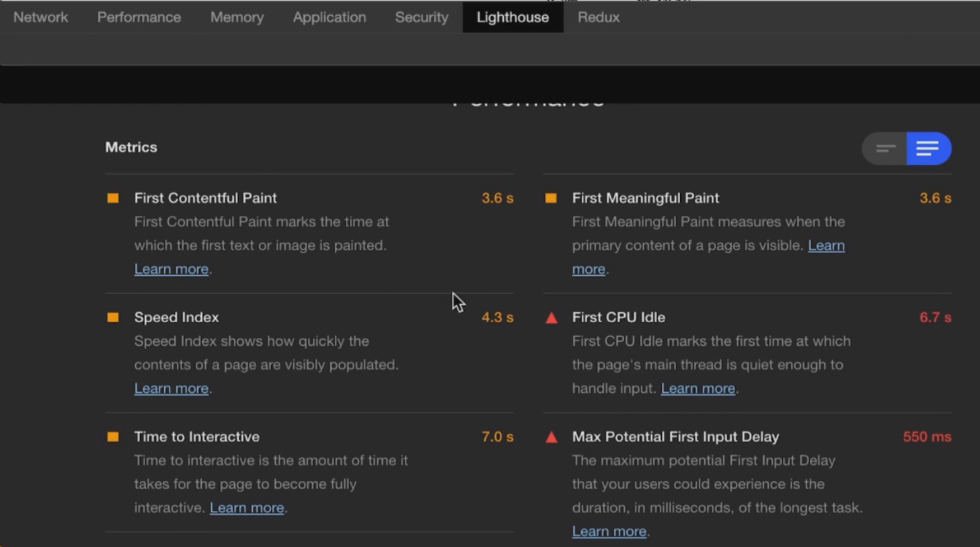Viewport: 980px width, 547px height.
Task: Switch to the Application tab
Action: click(330, 17)
